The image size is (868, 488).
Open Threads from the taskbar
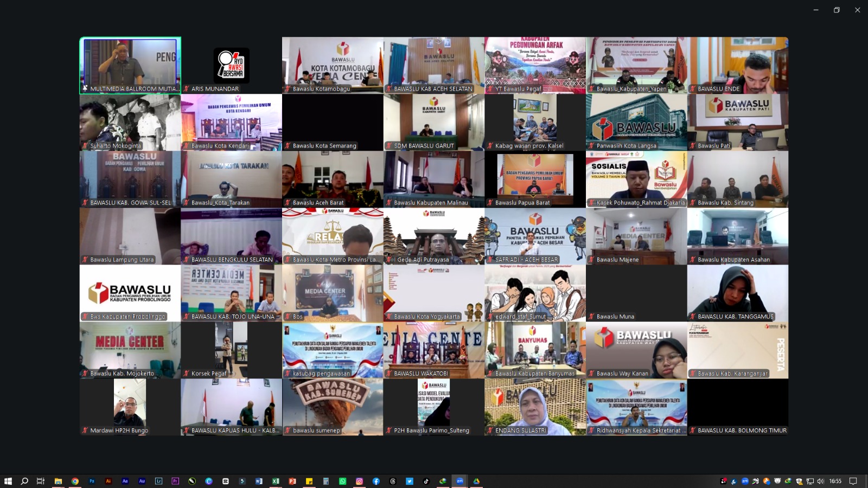[393, 481]
